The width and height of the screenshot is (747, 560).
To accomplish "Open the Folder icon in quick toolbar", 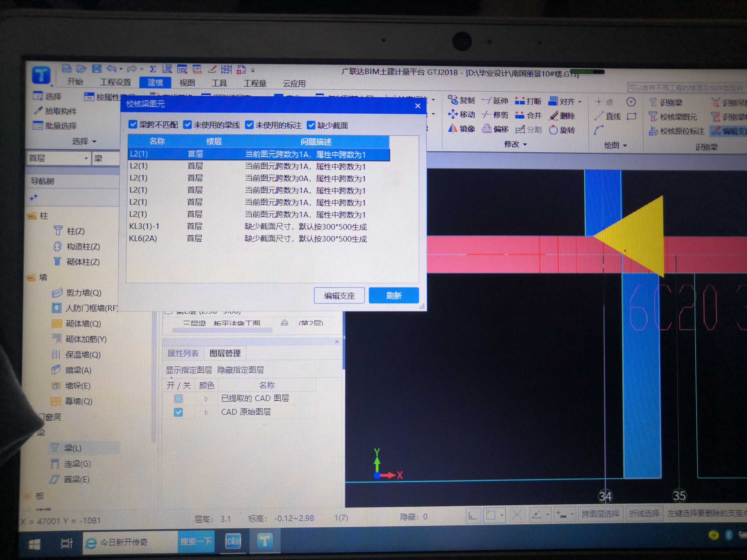I will click(x=81, y=69).
